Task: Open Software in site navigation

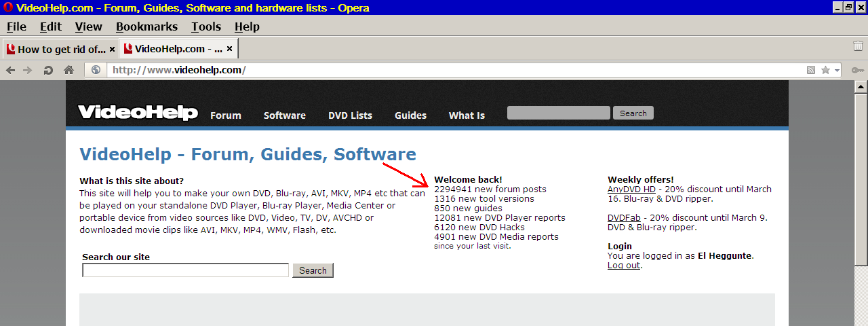Action: [285, 115]
